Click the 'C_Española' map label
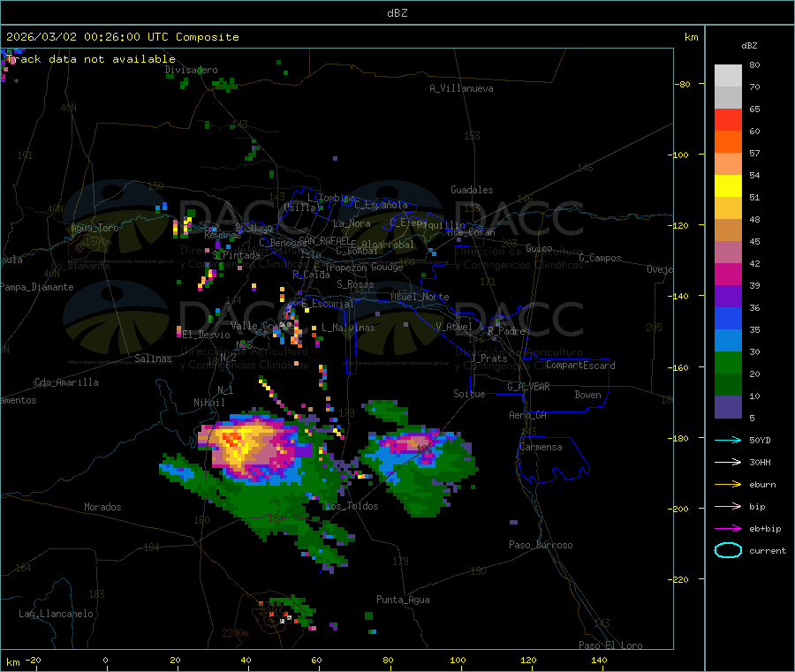 pos(381,205)
